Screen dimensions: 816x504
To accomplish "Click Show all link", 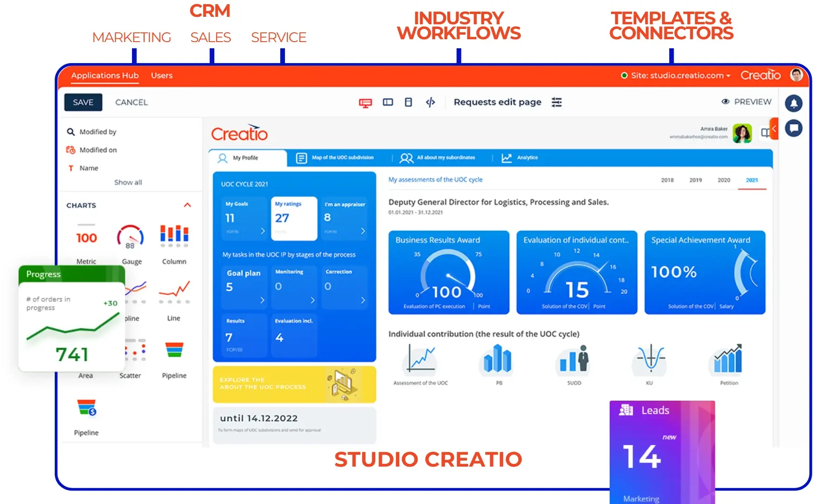I will [128, 182].
